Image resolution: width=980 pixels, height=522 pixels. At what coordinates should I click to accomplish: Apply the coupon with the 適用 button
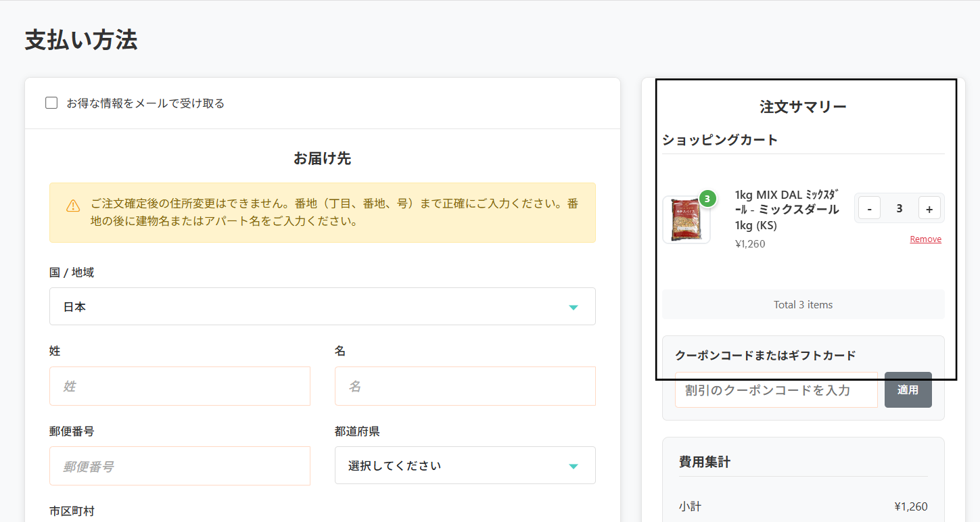908,390
